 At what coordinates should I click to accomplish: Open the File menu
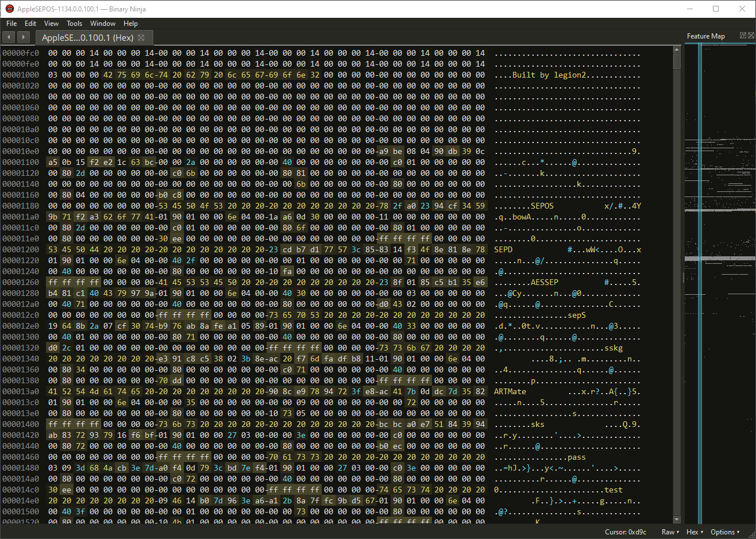[11, 24]
